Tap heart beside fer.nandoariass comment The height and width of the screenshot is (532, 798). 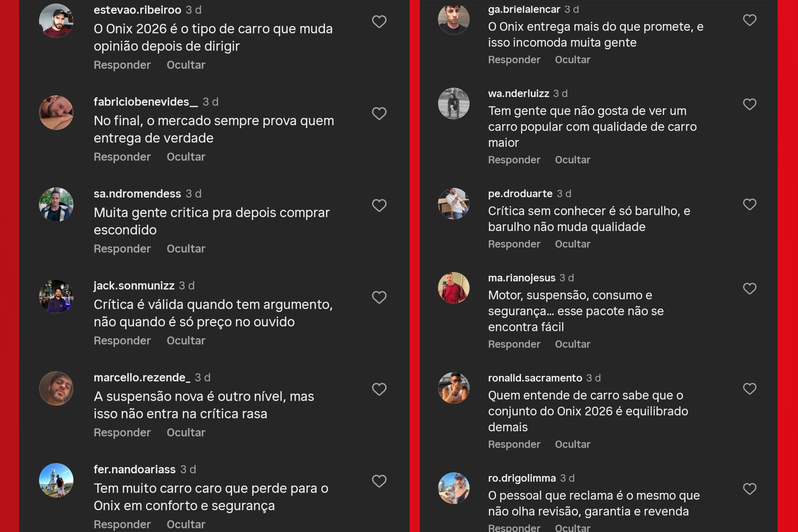(x=379, y=481)
